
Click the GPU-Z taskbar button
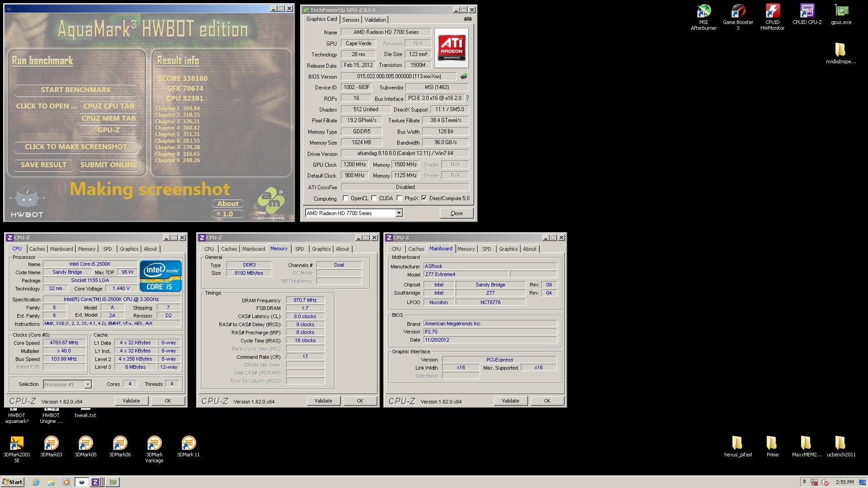113,482
